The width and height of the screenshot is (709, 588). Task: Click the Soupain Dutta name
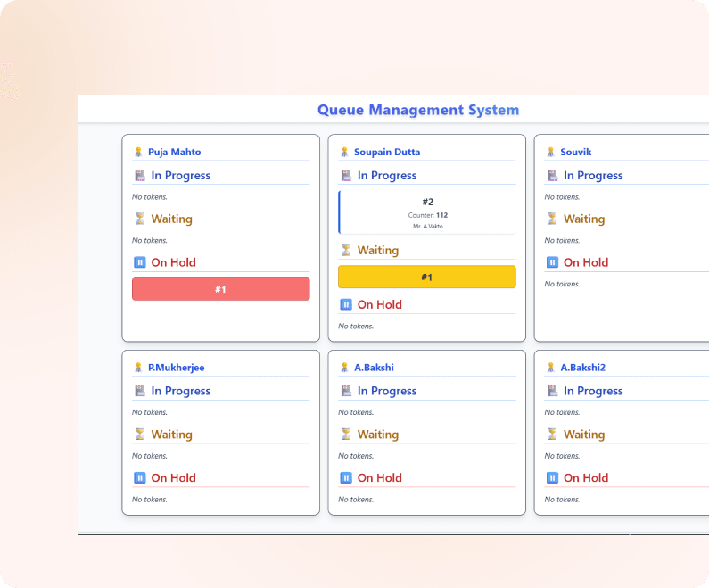(x=387, y=152)
